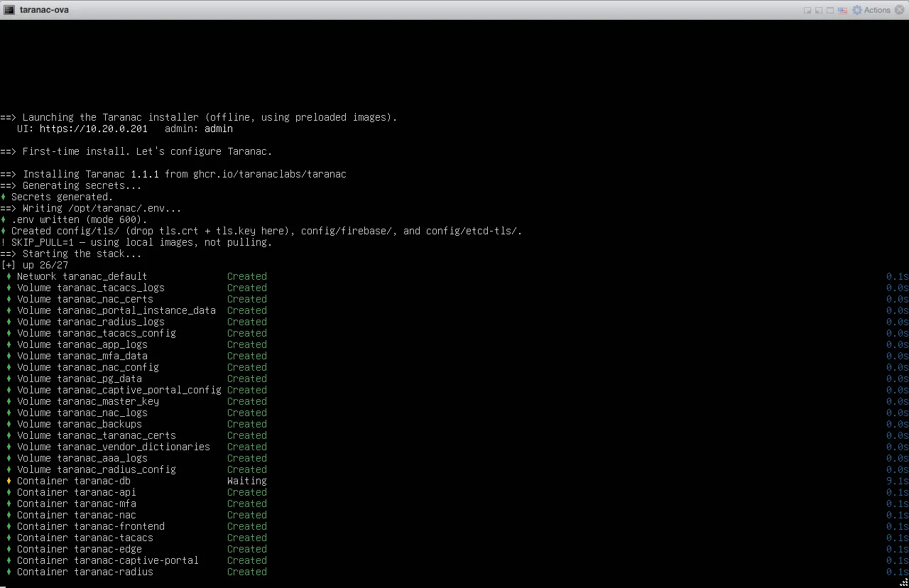This screenshot has height=588, width=909.
Task: Click 'Network taranac_default' row text
Action: [x=82, y=276]
